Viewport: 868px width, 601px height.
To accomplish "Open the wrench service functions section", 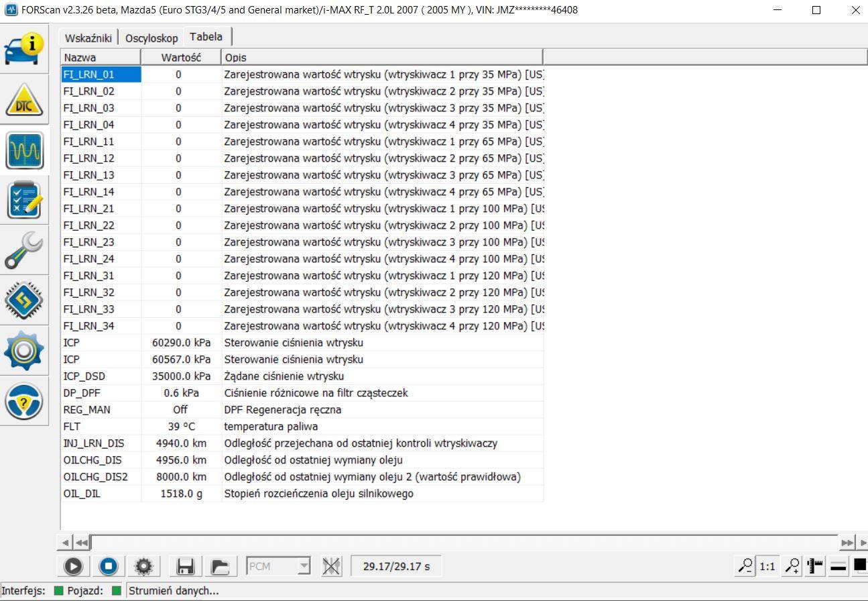I will click(24, 251).
